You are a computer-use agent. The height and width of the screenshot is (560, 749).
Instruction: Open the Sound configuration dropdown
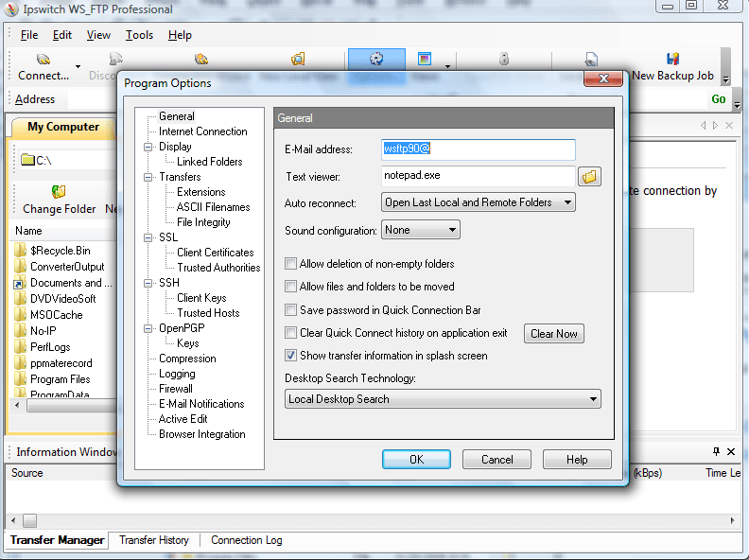451,230
